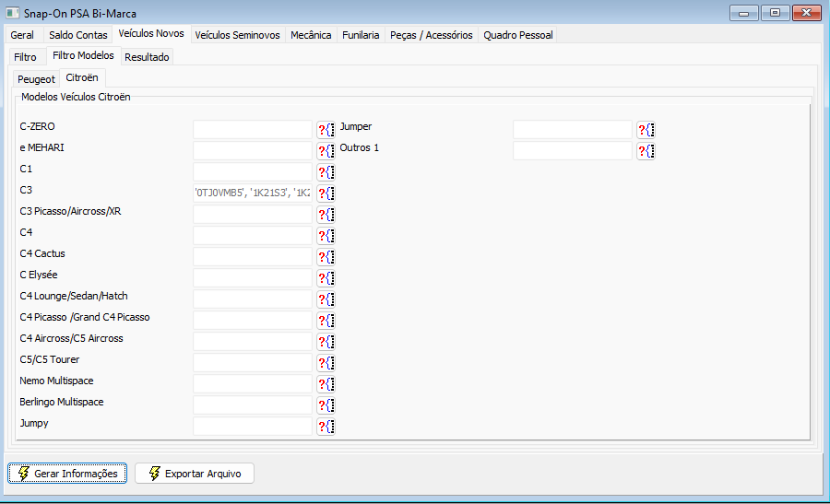Image resolution: width=830 pixels, height=504 pixels.
Task: Click the app icon in title bar
Action: coord(12,13)
